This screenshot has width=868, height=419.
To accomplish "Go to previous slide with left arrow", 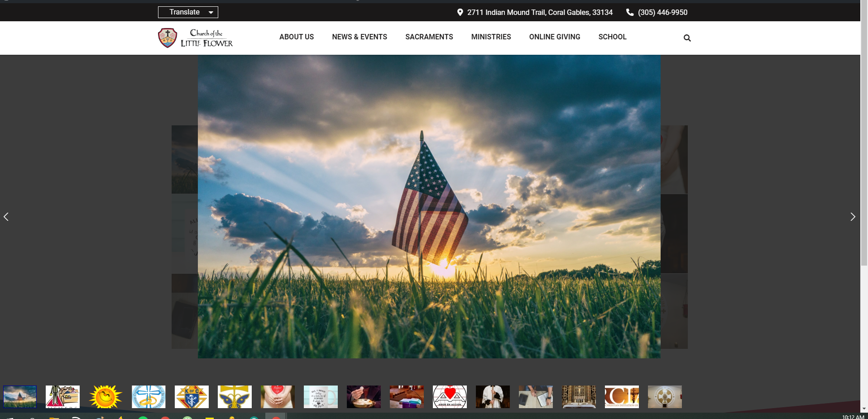I will pyautogui.click(x=6, y=217).
